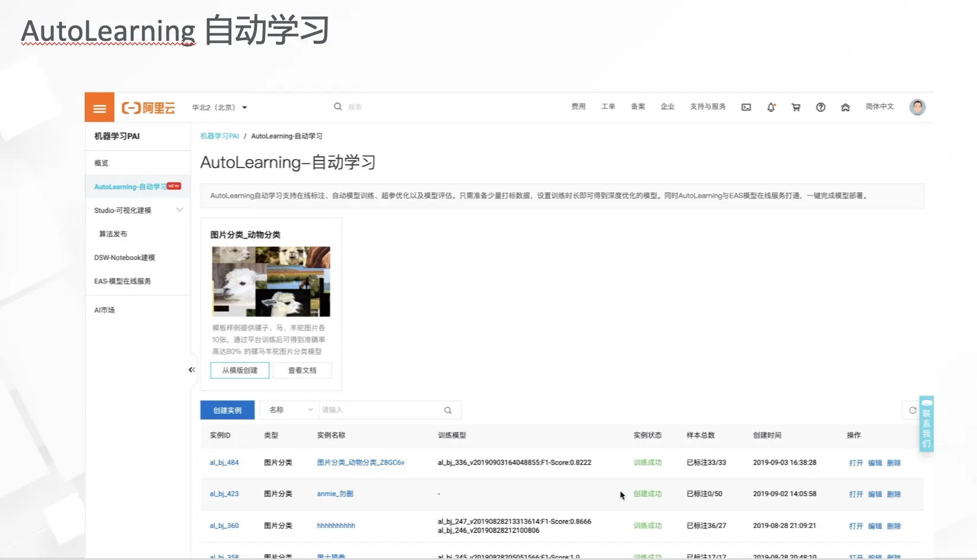Click the 创建实例 button
The image size is (977, 560).
(227, 410)
